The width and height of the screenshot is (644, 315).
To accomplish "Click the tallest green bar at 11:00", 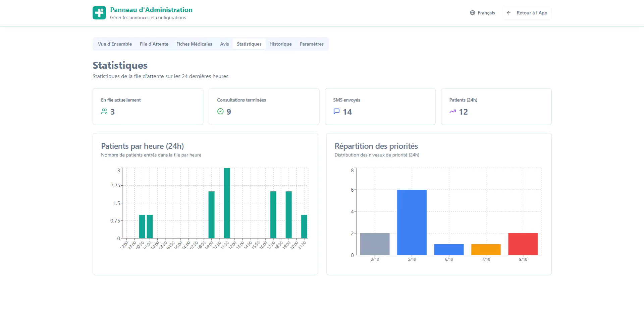I will (x=227, y=203).
